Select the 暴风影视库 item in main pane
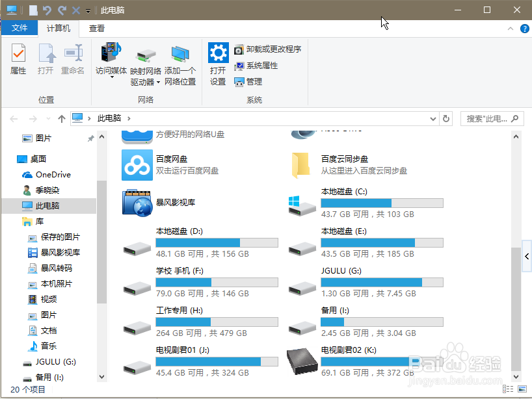The width and height of the screenshot is (532, 399). [x=159, y=203]
